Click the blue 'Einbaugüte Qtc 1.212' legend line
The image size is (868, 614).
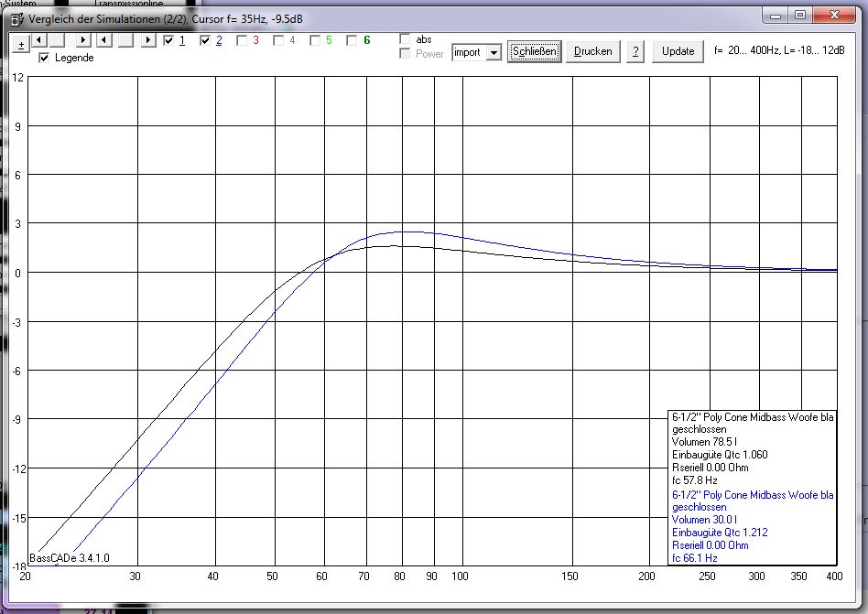720,533
